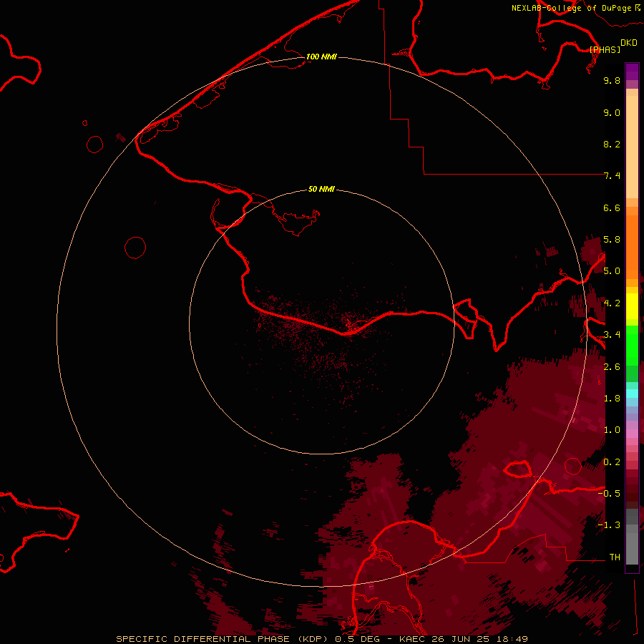Pick the purple segment of the color bar
The width and height of the screenshot is (644, 644).
point(632,72)
